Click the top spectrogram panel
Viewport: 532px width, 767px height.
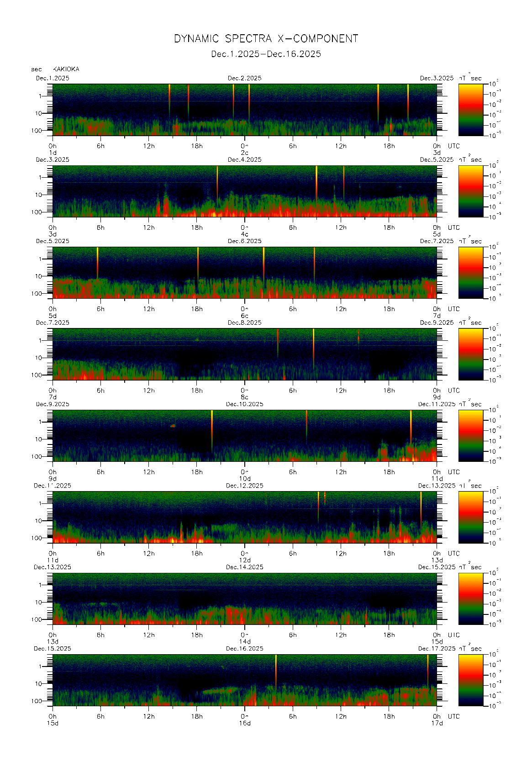(x=244, y=110)
